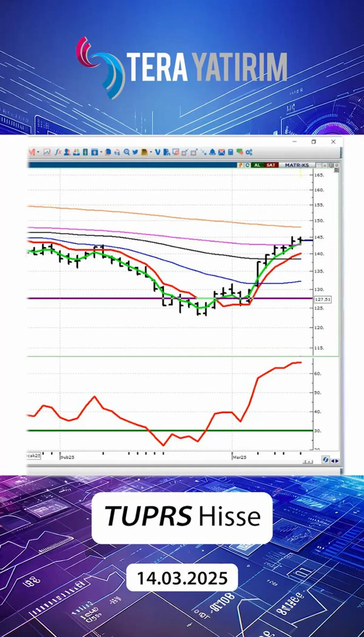Click the 127.51 price level label
The image size is (364, 637).
322,300
